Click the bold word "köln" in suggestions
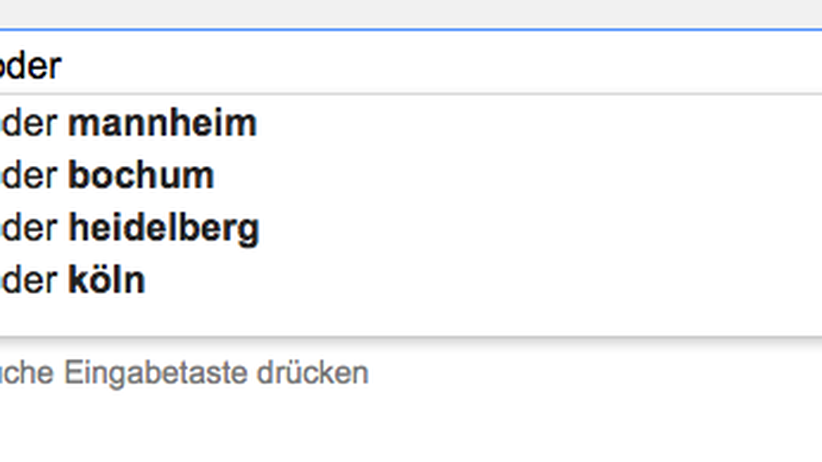The height and width of the screenshot is (462, 822). pyautogui.click(x=107, y=280)
